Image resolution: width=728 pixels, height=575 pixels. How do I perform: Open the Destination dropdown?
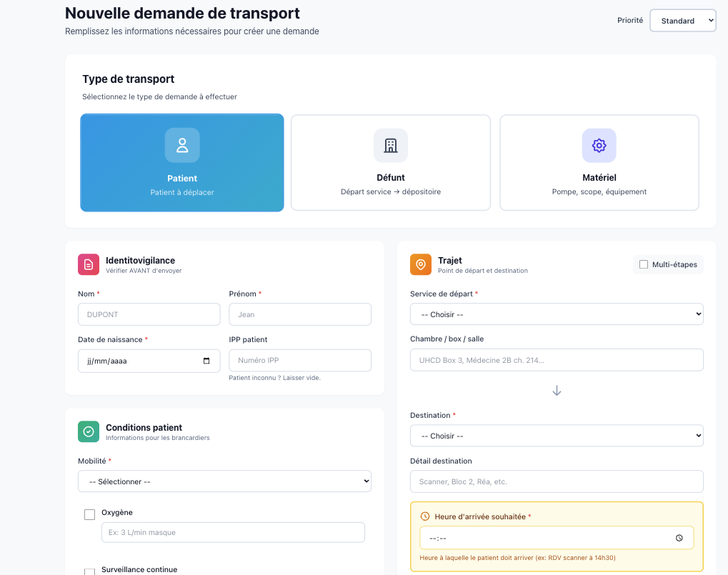coord(556,435)
